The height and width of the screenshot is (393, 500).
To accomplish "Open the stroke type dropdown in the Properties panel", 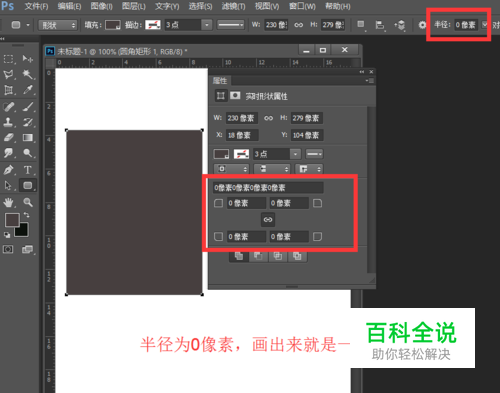I will [314, 154].
